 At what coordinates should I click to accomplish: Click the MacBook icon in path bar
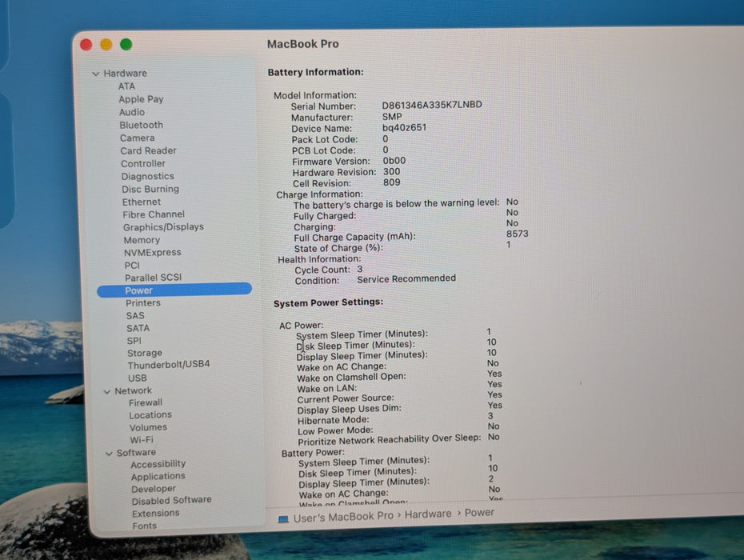pyautogui.click(x=283, y=519)
